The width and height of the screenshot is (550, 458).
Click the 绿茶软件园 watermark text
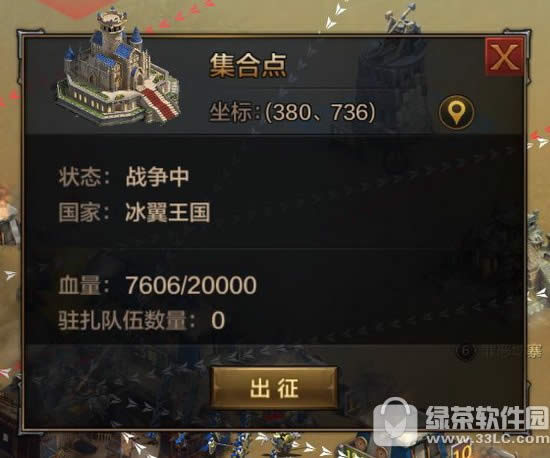point(487,417)
